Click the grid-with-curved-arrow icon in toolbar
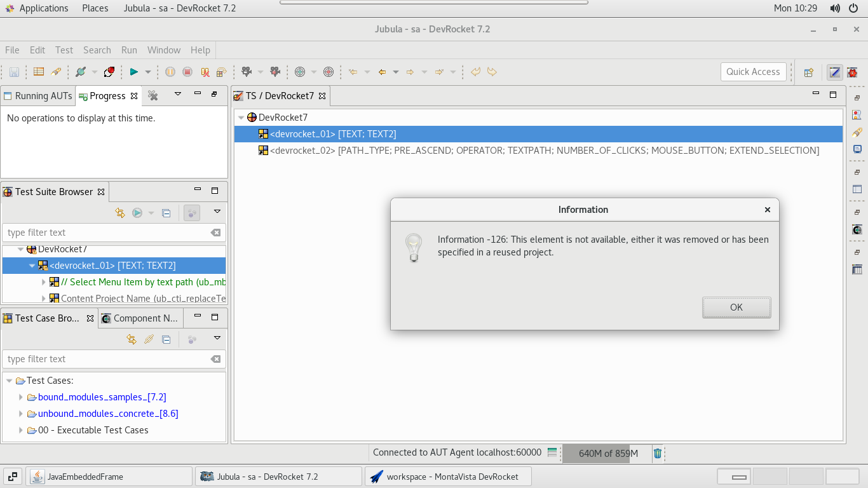Image resolution: width=868 pixels, height=488 pixels. (x=221, y=72)
